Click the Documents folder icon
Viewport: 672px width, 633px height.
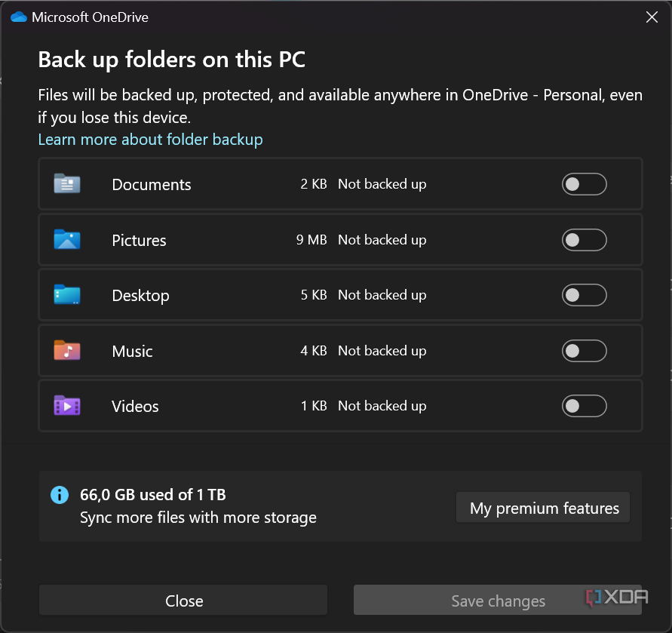pyautogui.click(x=67, y=184)
